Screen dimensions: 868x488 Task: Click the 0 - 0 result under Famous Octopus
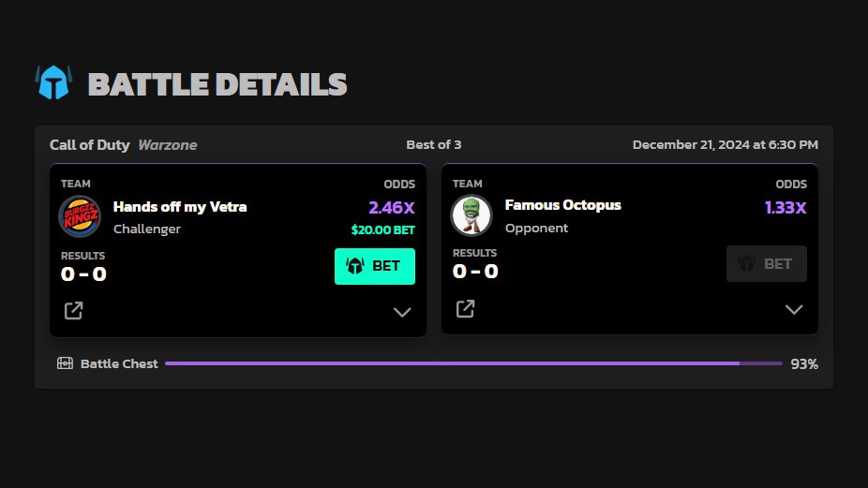coord(475,271)
